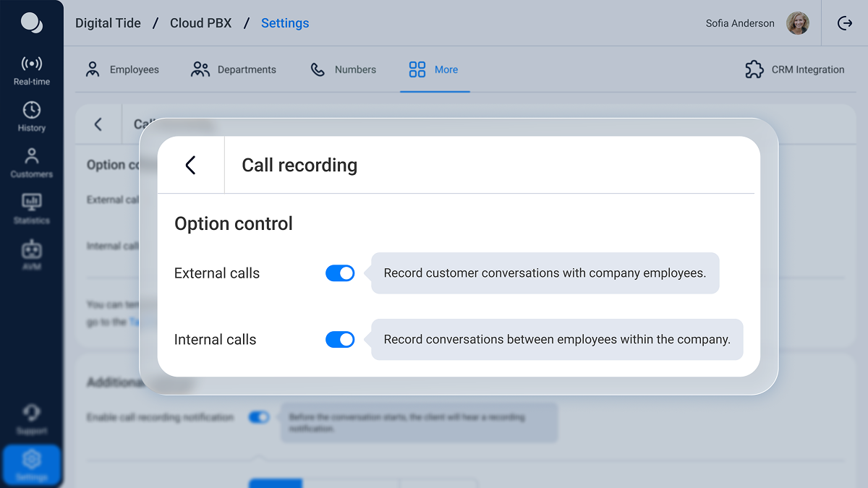Click the Option control heading

(x=234, y=223)
